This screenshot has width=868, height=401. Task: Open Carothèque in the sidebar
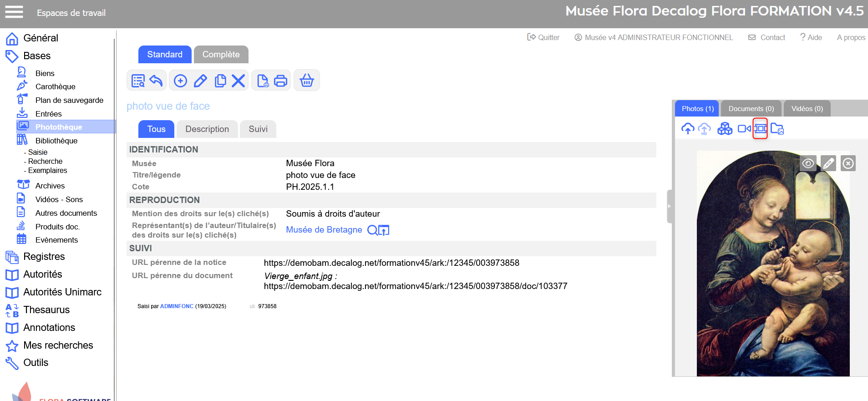click(55, 86)
